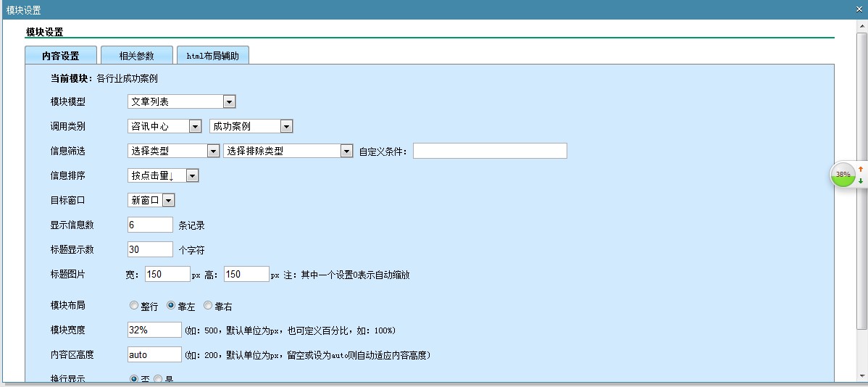This screenshot has width=868, height=387.
Task: Close the 模块设置 dialog
Action: 859,9
